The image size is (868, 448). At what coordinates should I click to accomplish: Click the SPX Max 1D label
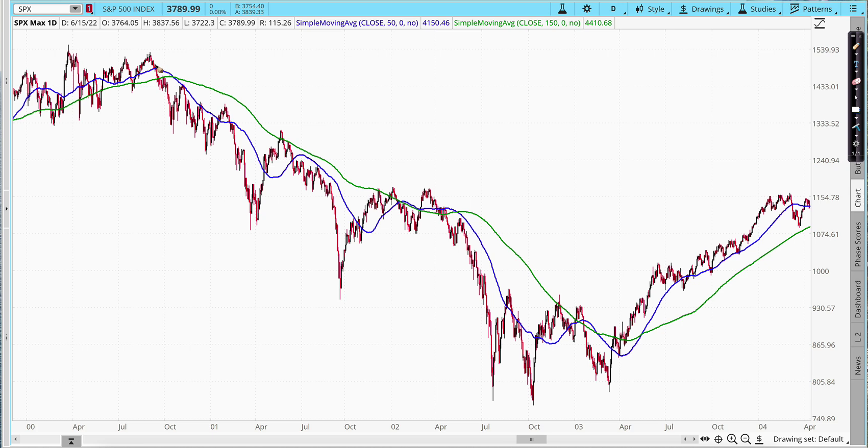point(35,23)
